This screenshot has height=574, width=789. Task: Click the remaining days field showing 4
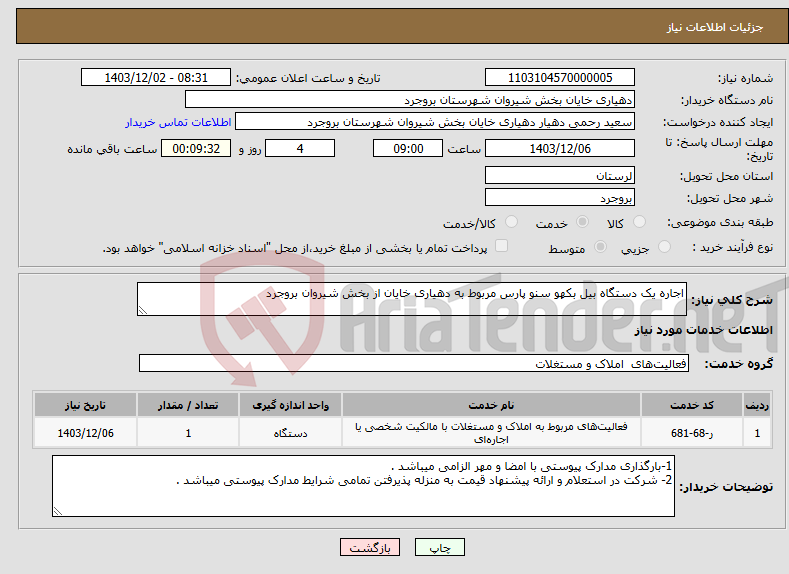(300, 148)
